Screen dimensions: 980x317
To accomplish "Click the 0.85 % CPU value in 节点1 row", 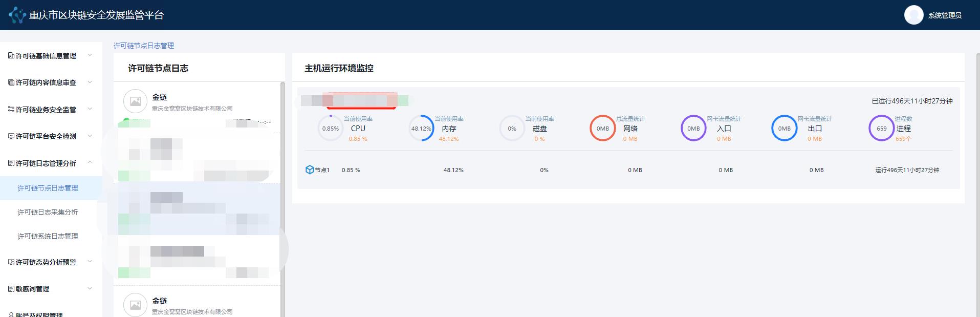I will tap(351, 170).
